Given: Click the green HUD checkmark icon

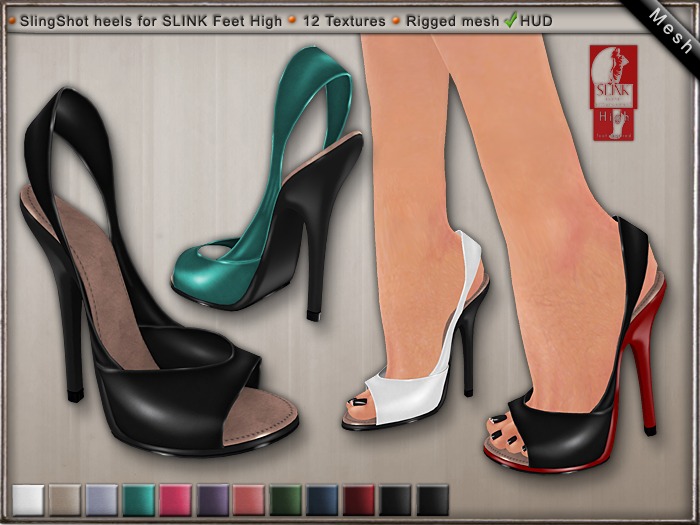Looking at the screenshot, I should pyautogui.click(x=510, y=20).
